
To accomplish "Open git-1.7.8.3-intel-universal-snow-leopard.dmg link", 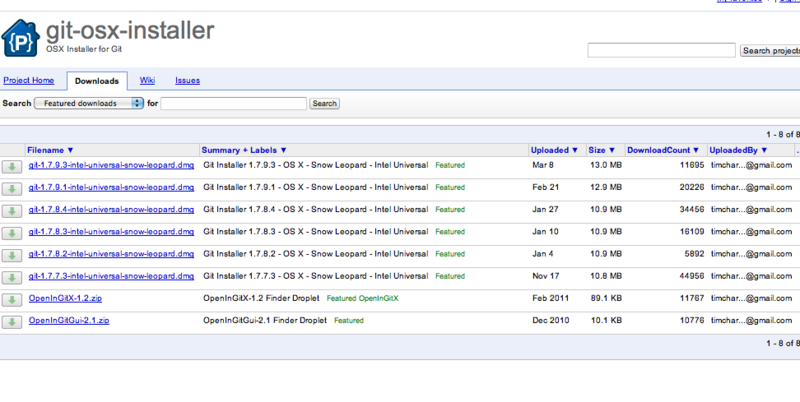I will tap(111, 232).
